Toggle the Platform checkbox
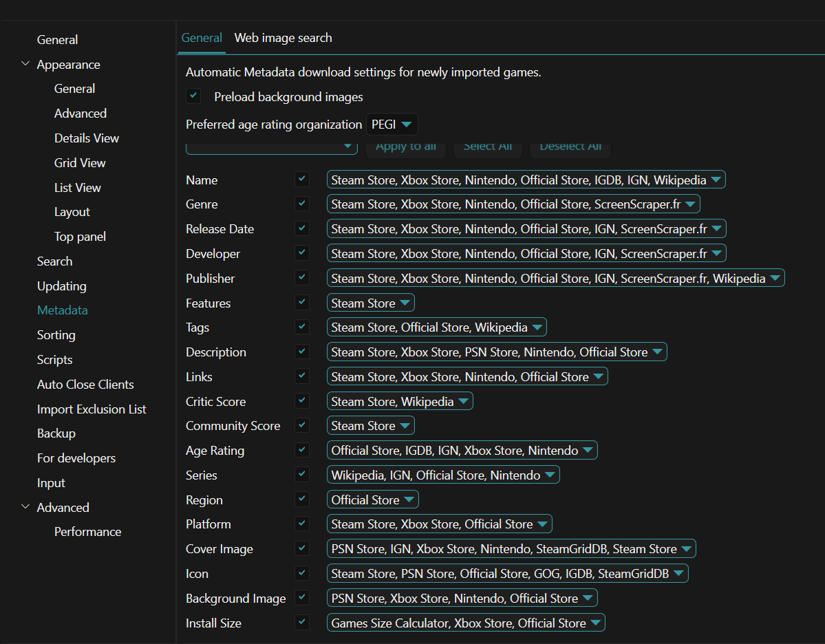The image size is (825, 644). tap(302, 523)
